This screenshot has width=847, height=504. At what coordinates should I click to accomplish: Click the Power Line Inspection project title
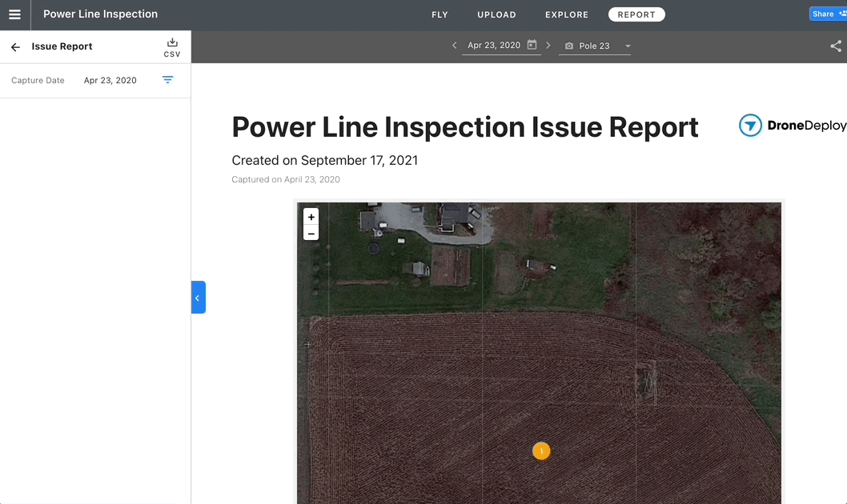pos(101,14)
